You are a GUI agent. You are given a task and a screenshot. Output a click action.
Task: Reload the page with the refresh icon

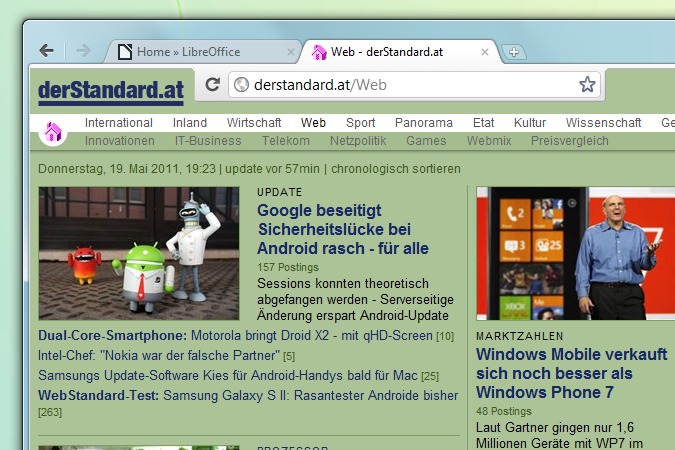point(213,84)
